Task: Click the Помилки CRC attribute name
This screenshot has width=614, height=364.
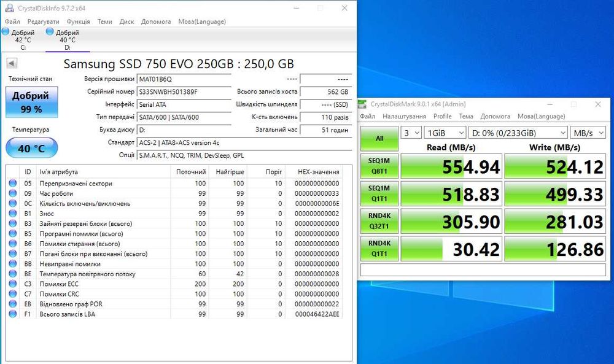Action: coord(59,294)
